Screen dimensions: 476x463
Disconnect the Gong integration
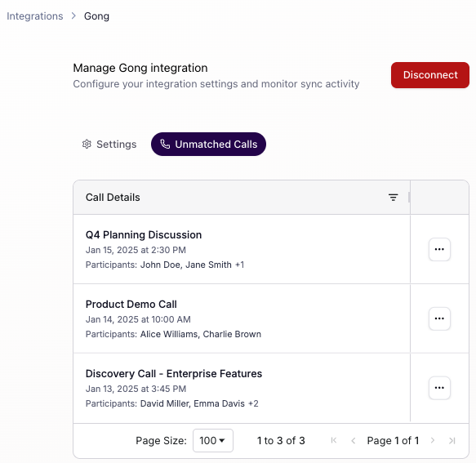click(429, 75)
